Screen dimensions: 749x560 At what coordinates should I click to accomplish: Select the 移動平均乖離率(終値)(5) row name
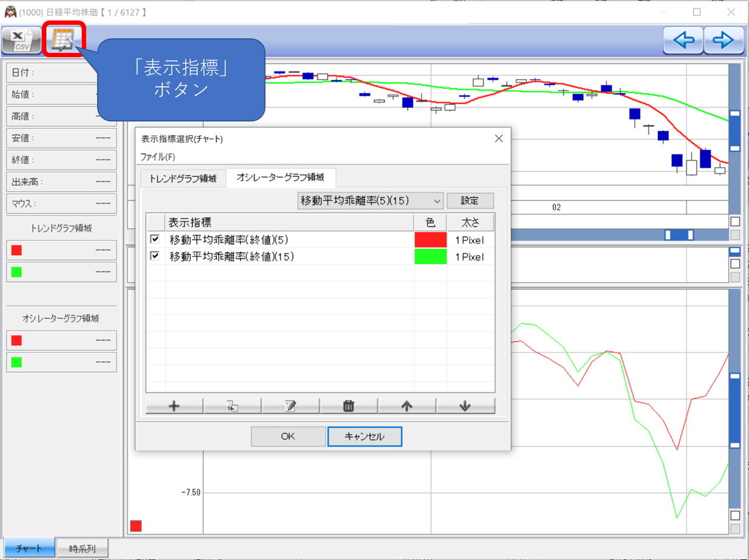click(229, 239)
